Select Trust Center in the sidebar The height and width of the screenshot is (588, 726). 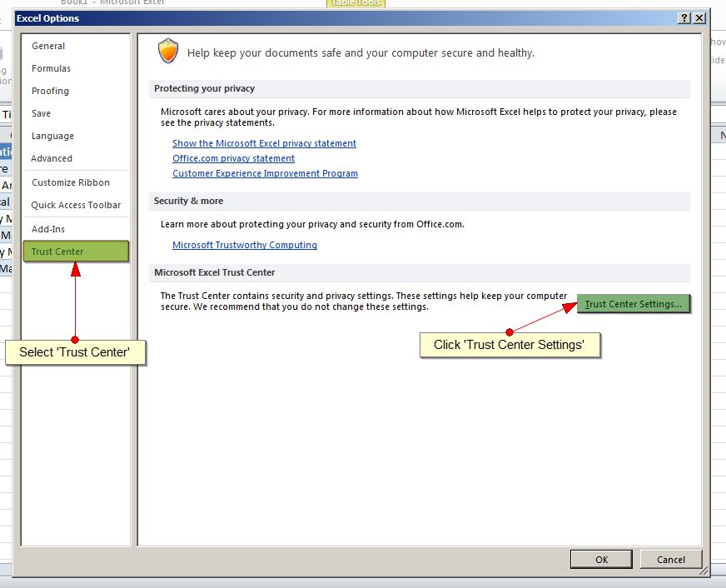click(76, 252)
